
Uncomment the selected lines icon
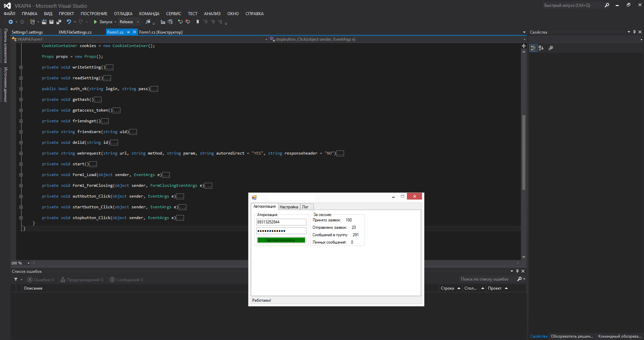(x=188, y=22)
